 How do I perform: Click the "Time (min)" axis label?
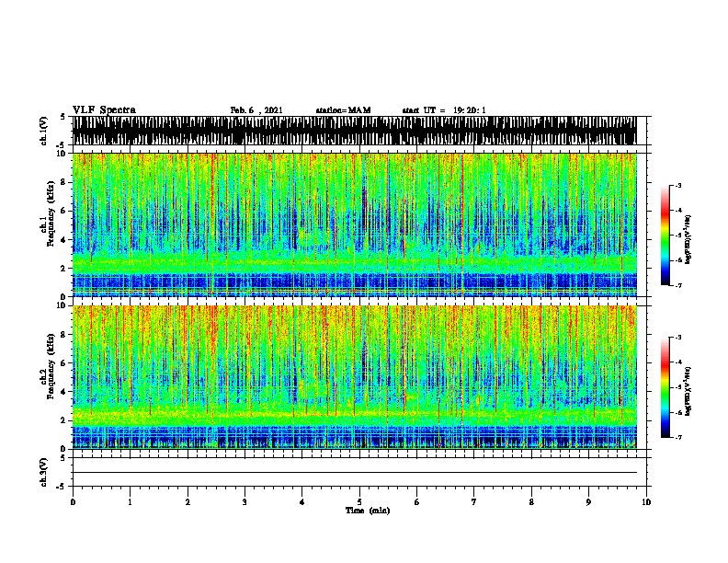click(368, 511)
